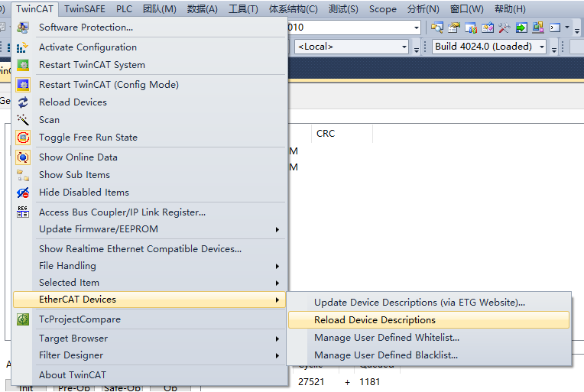Open the 窗口(W) menu
This screenshot has width=584, height=392.
point(467,9)
